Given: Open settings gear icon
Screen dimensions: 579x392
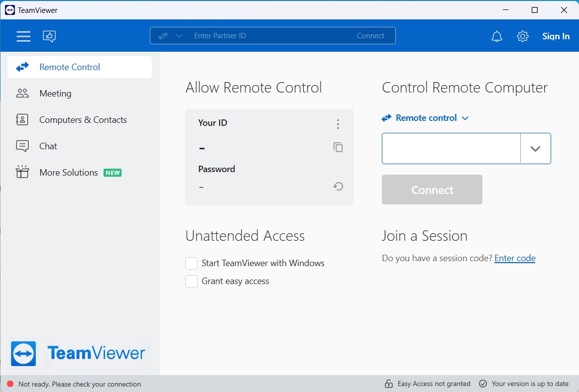Looking at the screenshot, I should [523, 36].
